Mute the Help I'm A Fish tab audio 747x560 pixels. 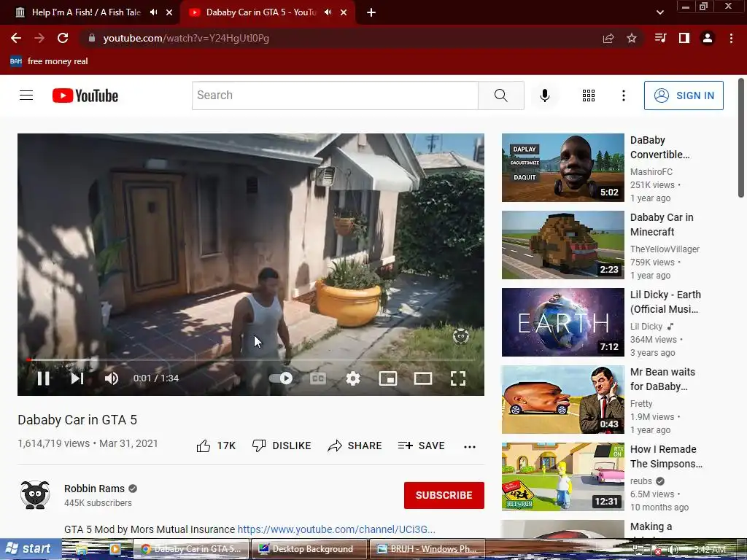153,12
